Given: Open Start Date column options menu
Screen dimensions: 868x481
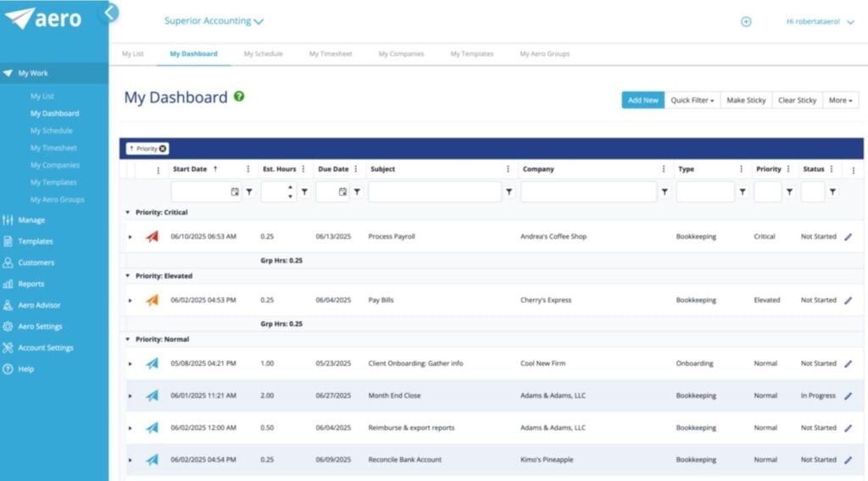Looking at the screenshot, I should click(x=248, y=169).
